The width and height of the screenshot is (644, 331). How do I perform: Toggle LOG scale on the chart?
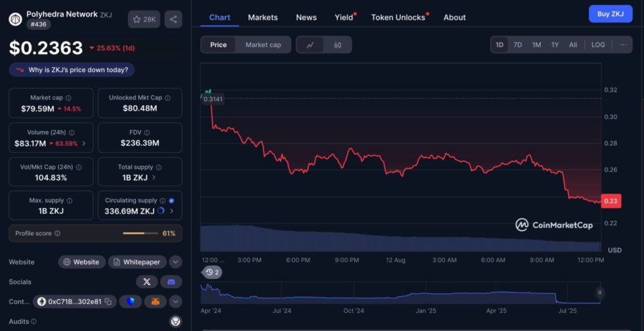point(598,45)
